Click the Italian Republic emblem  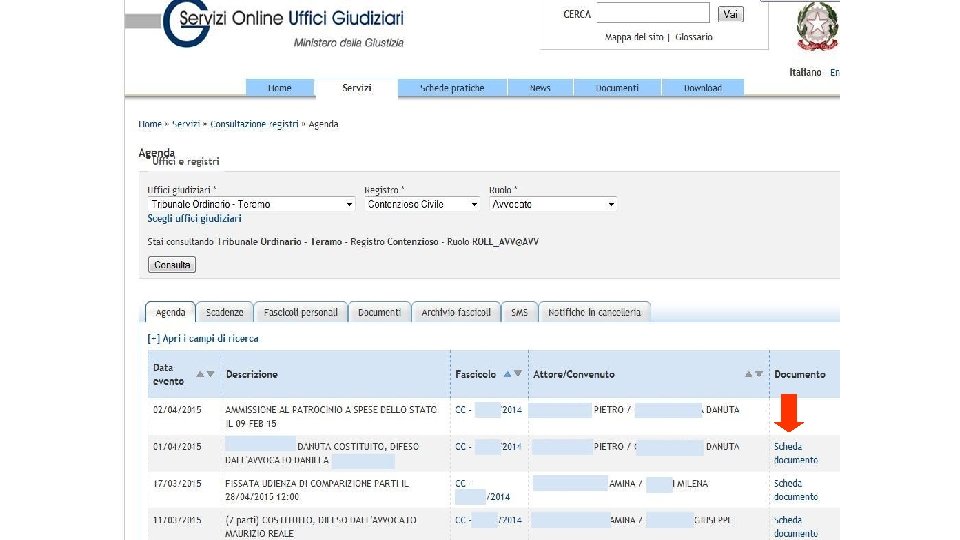(x=817, y=26)
